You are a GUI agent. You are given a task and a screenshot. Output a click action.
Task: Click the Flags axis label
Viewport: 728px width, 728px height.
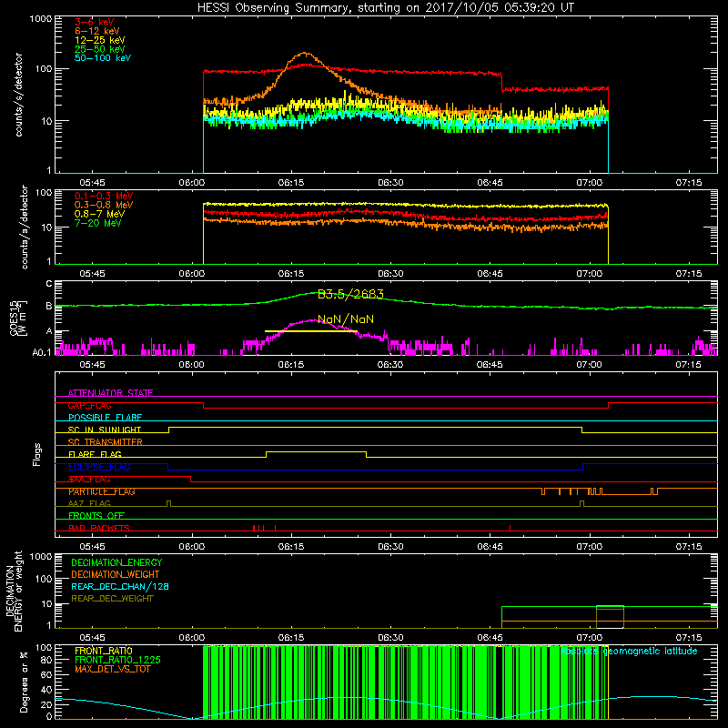click(37, 454)
